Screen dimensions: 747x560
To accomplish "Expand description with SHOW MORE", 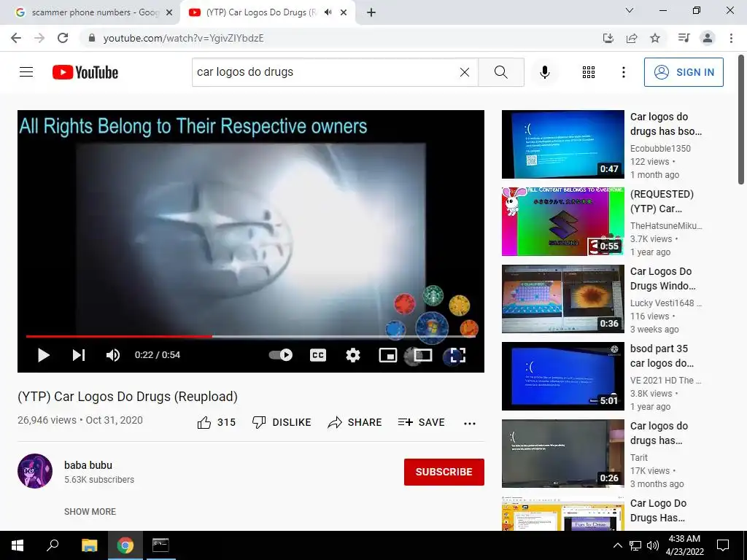I will [x=90, y=511].
